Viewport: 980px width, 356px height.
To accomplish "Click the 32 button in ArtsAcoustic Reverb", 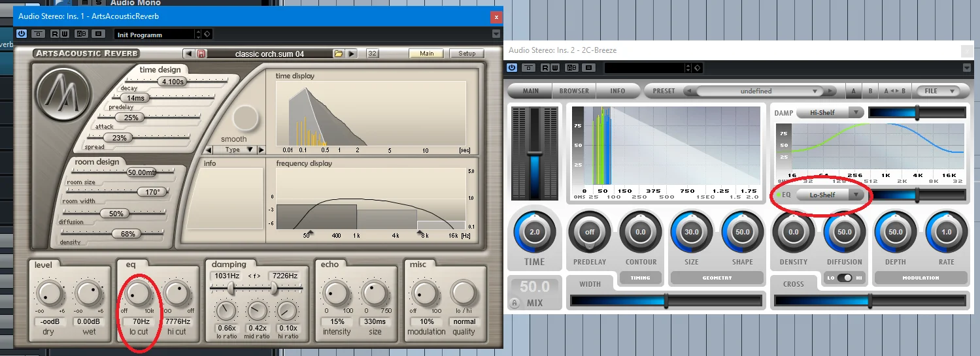I will click(373, 54).
